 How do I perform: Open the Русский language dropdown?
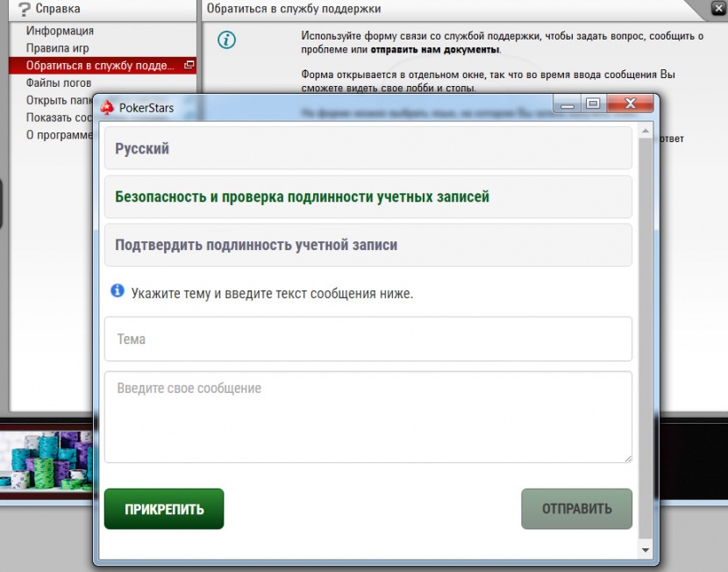point(368,148)
